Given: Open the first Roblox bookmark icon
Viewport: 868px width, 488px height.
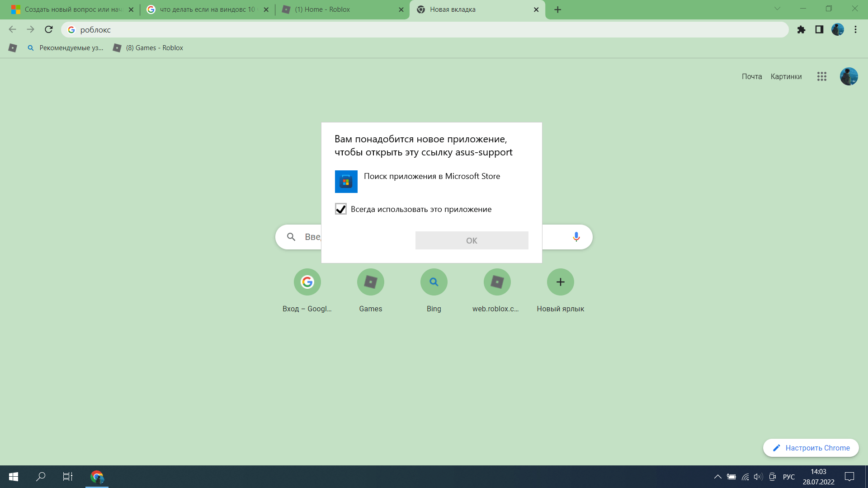Looking at the screenshot, I should [13, 48].
